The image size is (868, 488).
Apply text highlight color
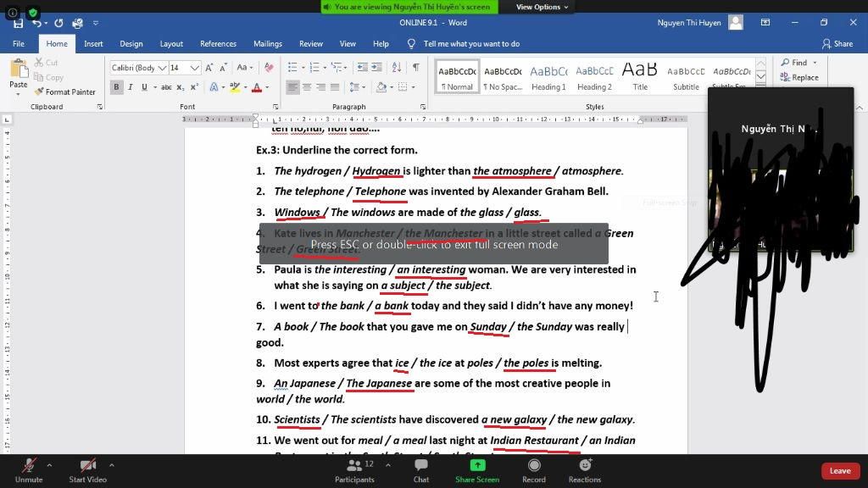click(x=235, y=87)
